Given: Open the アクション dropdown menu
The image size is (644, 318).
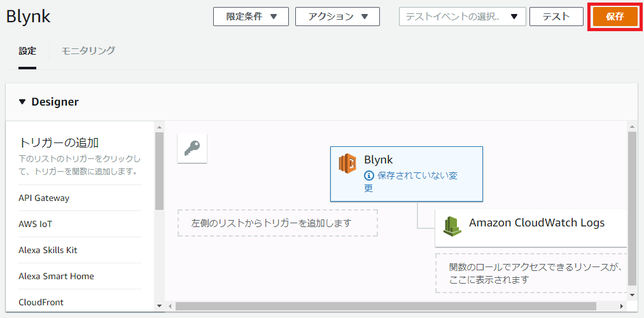Looking at the screenshot, I should pyautogui.click(x=337, y=17).
